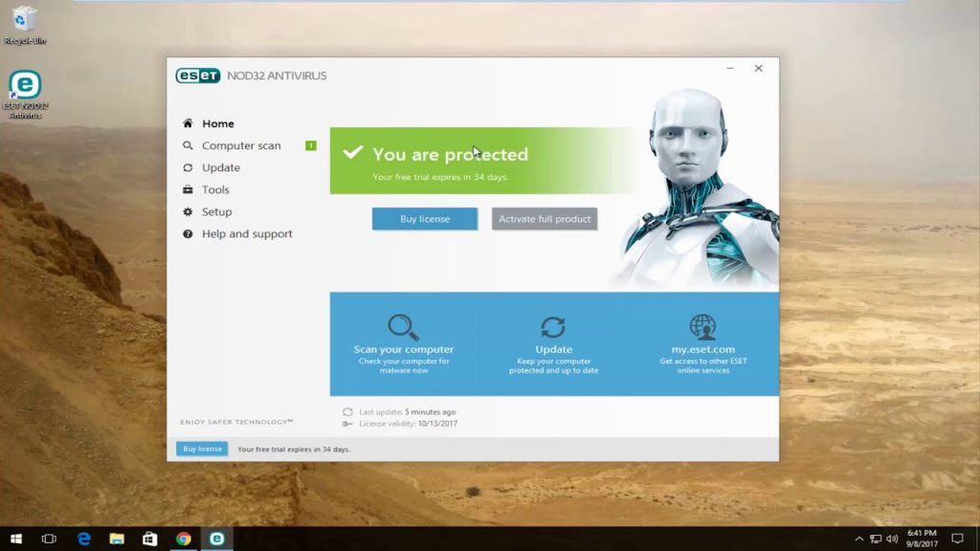
Task: Click the Home house icon
Action: 188,123
